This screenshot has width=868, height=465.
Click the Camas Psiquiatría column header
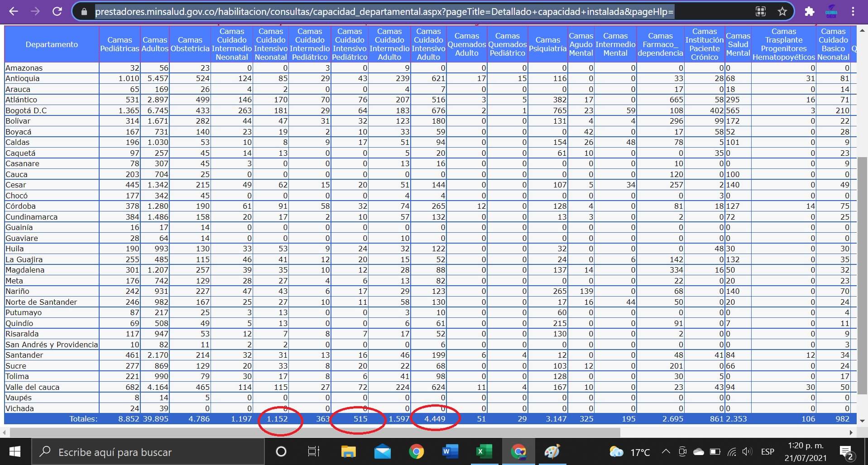tap(547, 44)
